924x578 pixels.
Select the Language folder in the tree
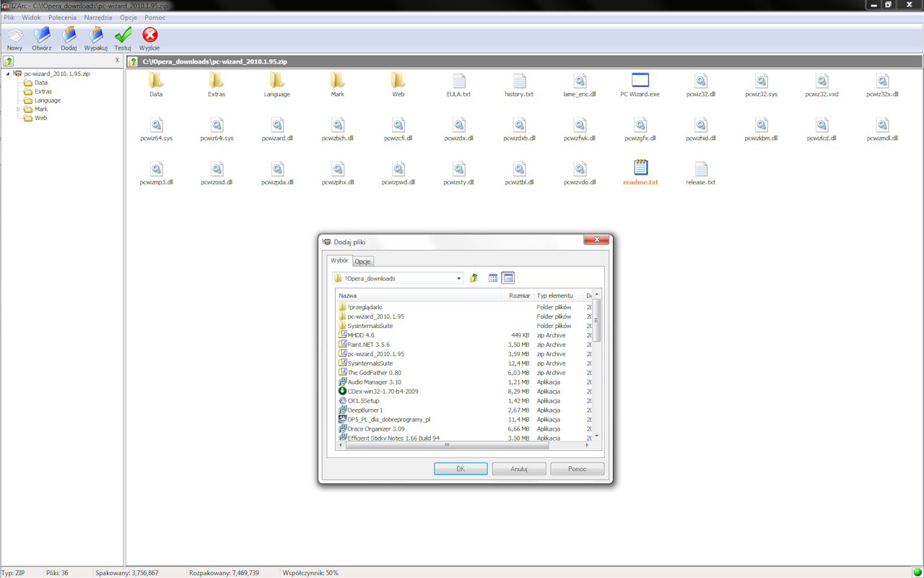[x=48, y=100]
